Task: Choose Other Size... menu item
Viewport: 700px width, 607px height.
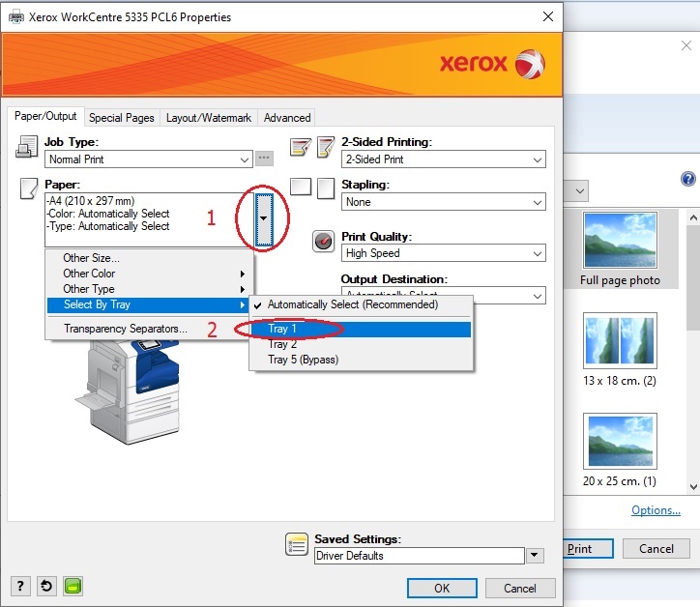Action: pos(150,258)
